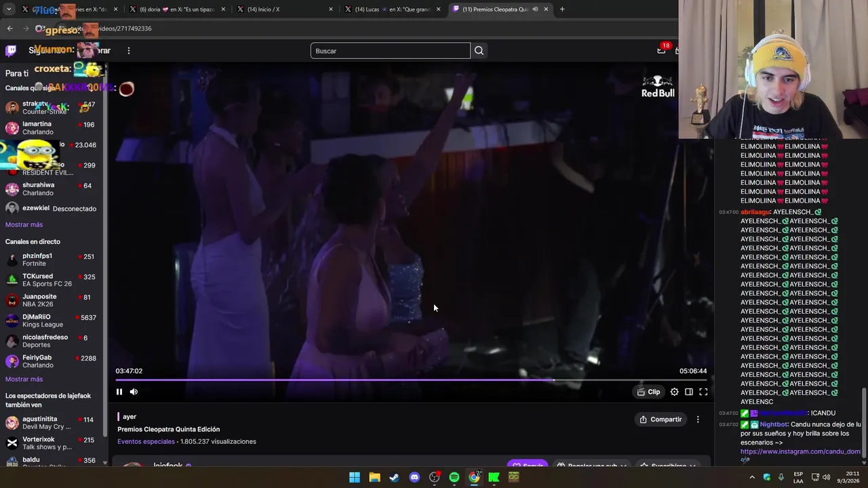The image size is (868, 488).
Task: Click the Compartir share button
Action: 660,420
